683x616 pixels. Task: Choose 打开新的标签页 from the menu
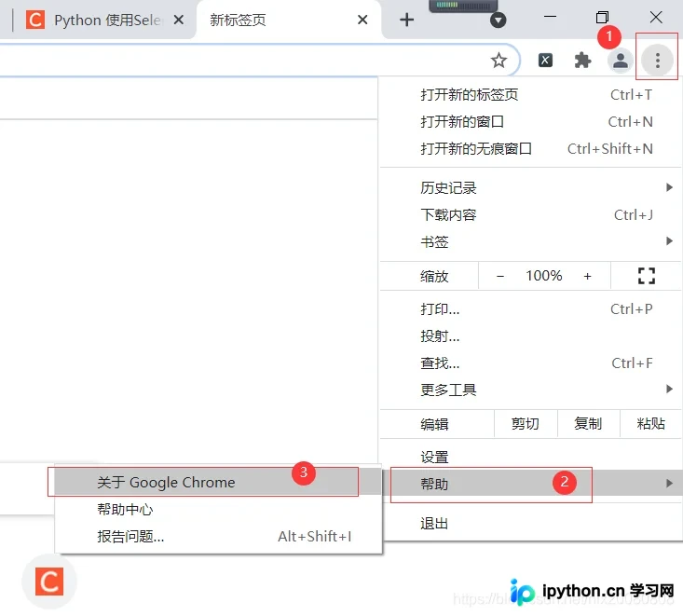530,94
